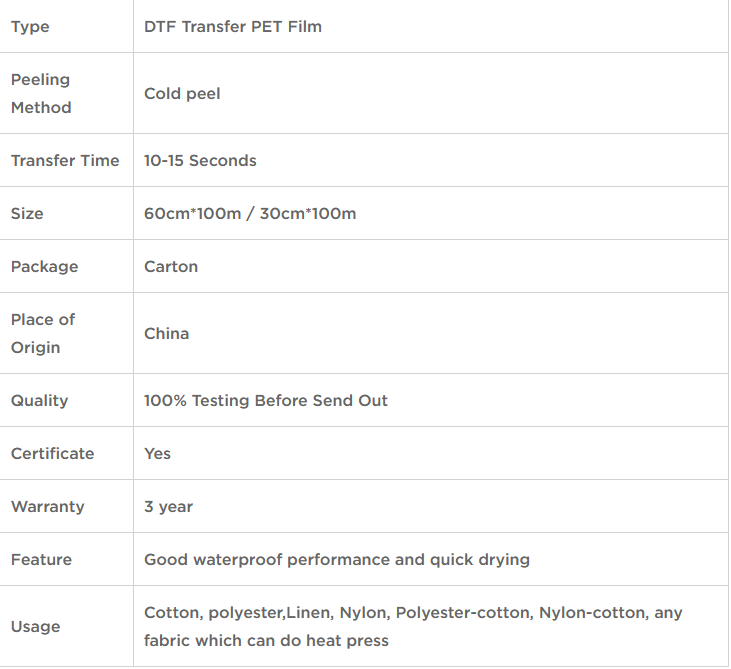Select '100% Testing Before Send Out' text
Viewport: 731px width, 669px height.
point(266,400)
